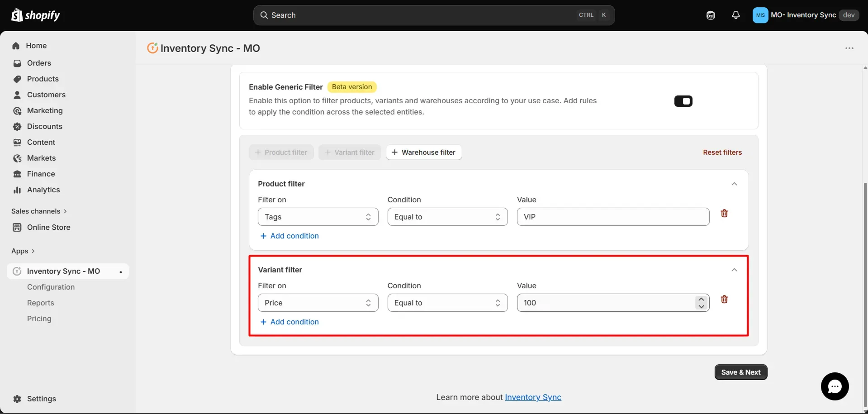The width and height of the screenshot is (868, 414).
Task: Click the Inventory Sync app logo icon
Action: tap(152, 48)
